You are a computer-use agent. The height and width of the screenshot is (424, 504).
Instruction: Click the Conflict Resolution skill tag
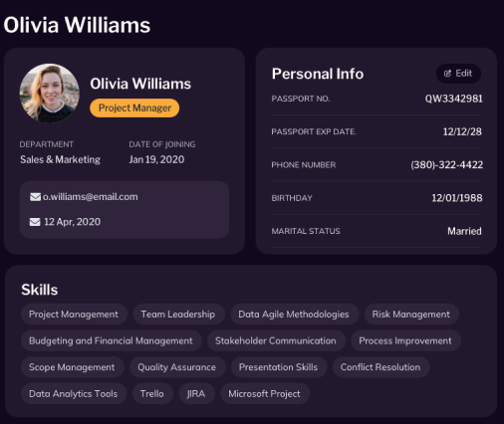tap(380, 367)
